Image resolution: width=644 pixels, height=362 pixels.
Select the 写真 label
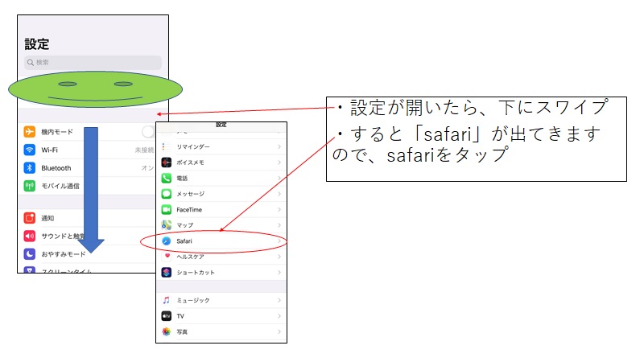click(x=182, y=331)
